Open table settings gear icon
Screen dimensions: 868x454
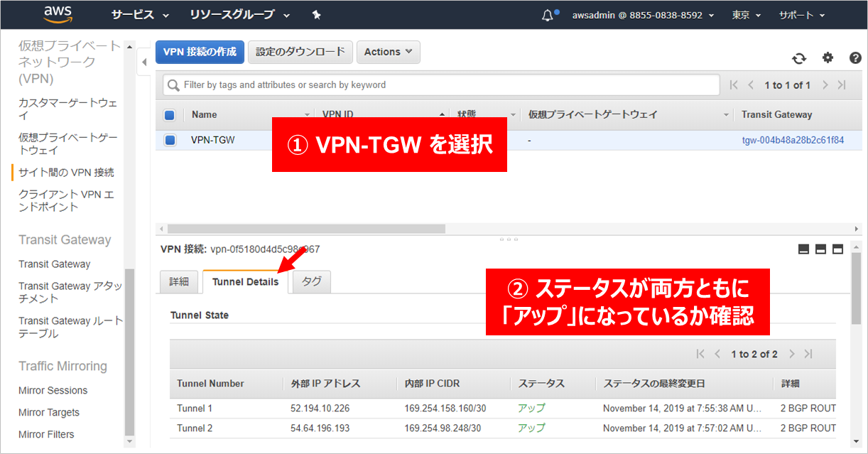(x=828, y=58)
